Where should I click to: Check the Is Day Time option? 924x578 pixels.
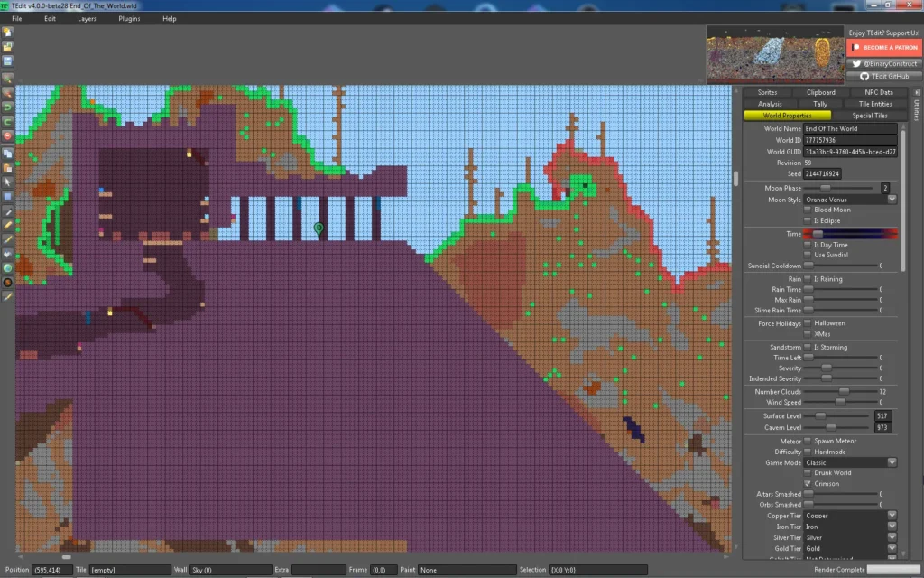[x=808, y=245]
